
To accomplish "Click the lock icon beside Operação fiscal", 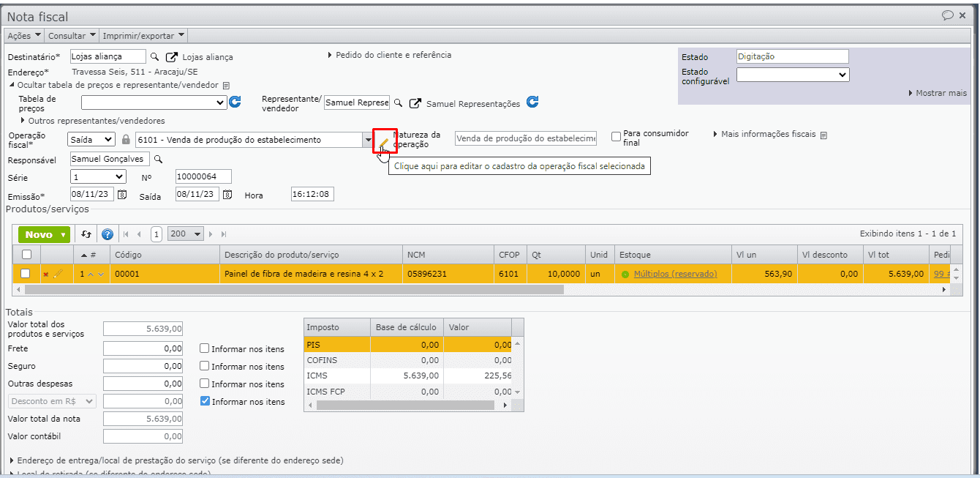I will point(126,139).
